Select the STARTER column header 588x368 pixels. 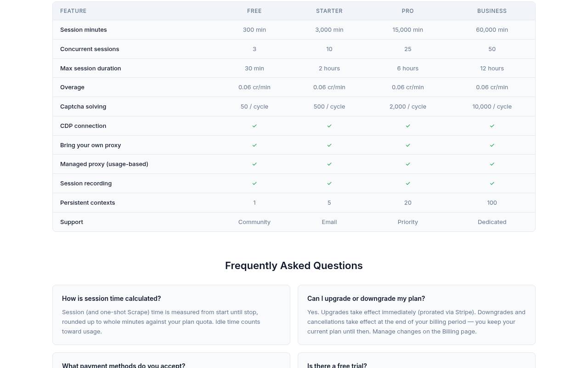point(329,11)
